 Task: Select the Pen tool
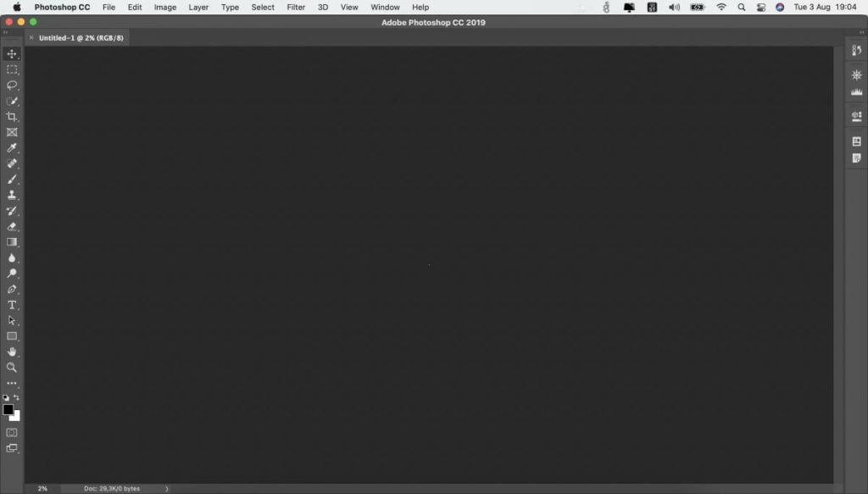[x=12, y=289]
